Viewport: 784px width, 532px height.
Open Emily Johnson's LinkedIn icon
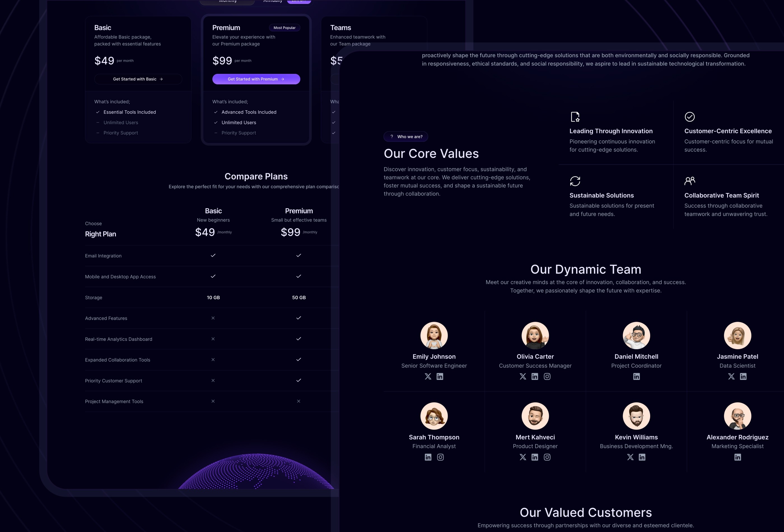click(440, 377)
